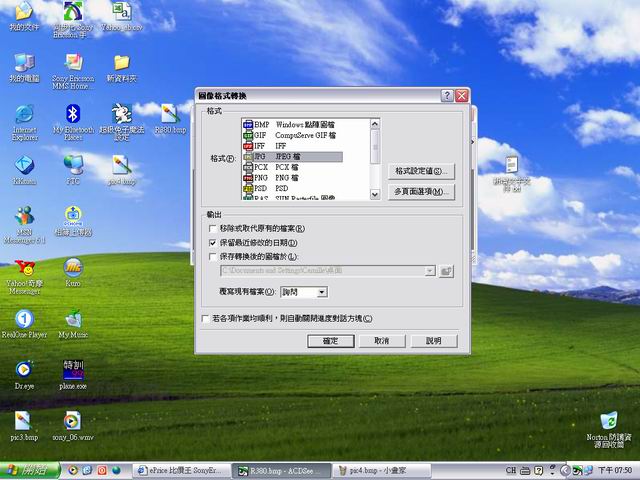Cancel with the 取消 button
Screen dimensions: 640x480
pyautogui.click(x=382, y=341)
